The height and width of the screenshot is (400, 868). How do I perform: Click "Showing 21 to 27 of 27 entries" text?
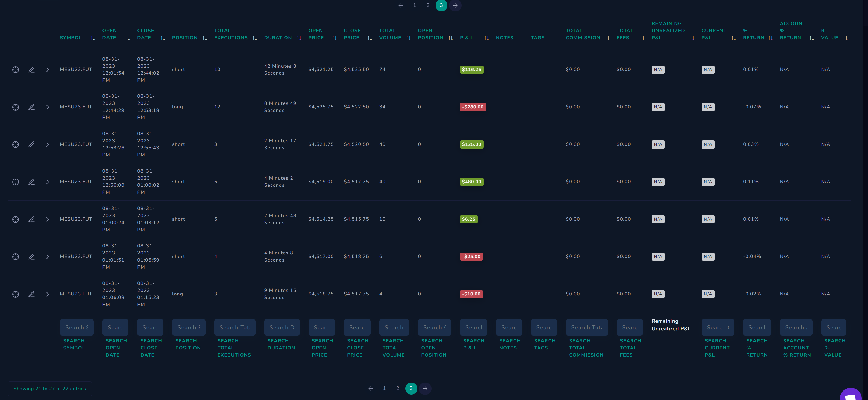[x=50, y=389]
